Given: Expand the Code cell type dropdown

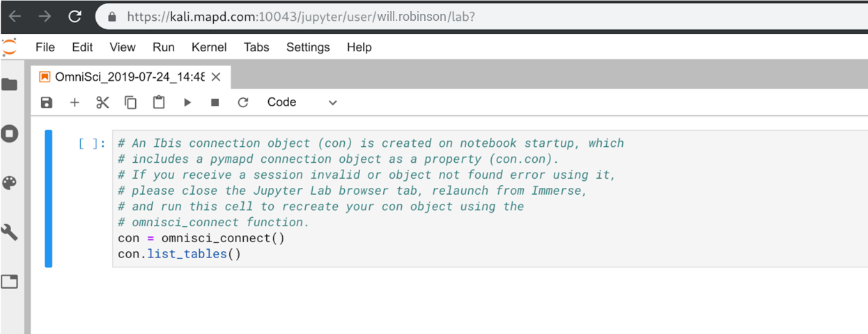Looking at the screenshot, I should (302, 102).
